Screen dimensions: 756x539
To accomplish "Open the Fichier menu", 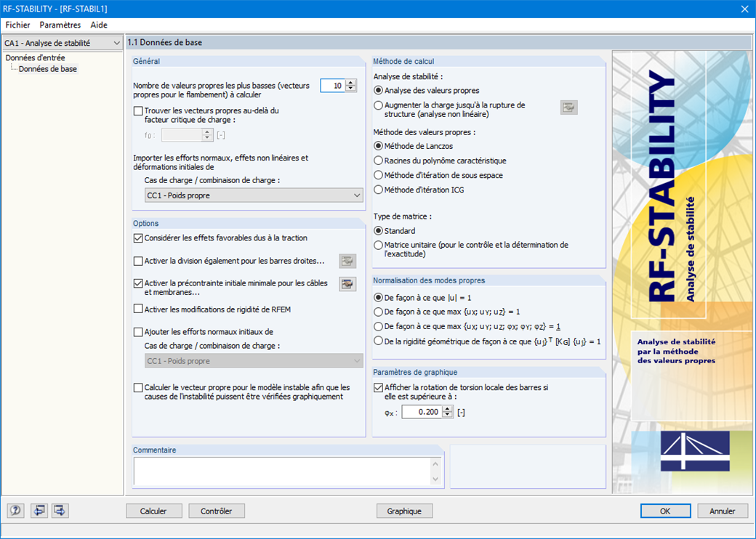I will [x=18, y=25].
